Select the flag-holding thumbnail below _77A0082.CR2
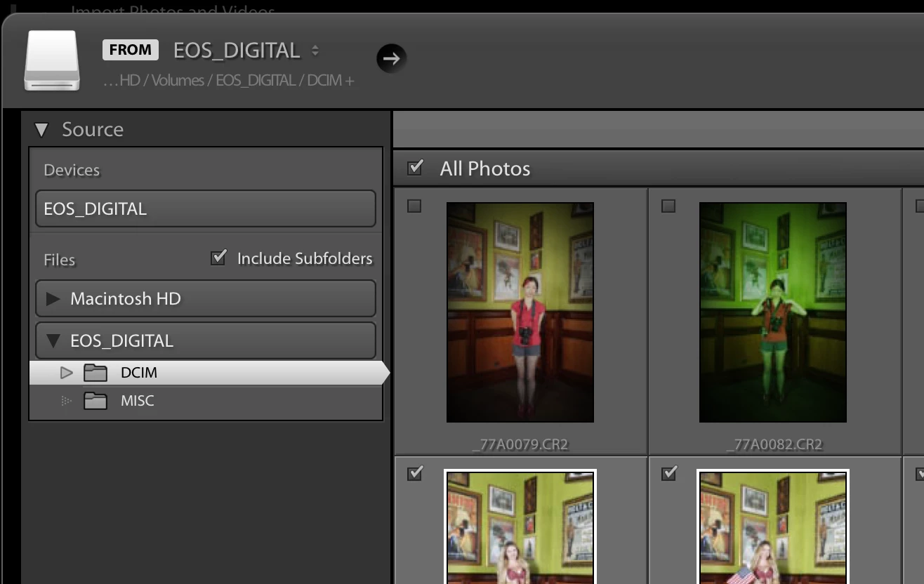This screenshot has width=924, height=584. (x=773, y=526)
